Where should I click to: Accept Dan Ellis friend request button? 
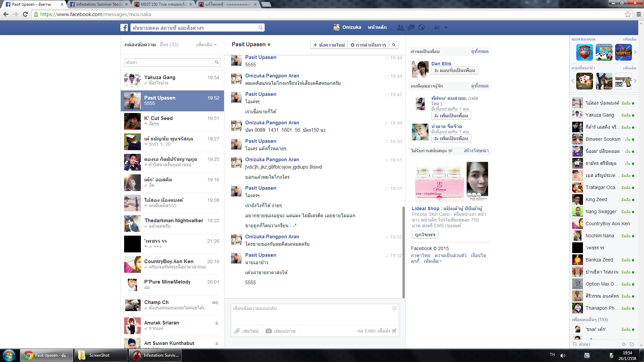click(x=454, y=70)
